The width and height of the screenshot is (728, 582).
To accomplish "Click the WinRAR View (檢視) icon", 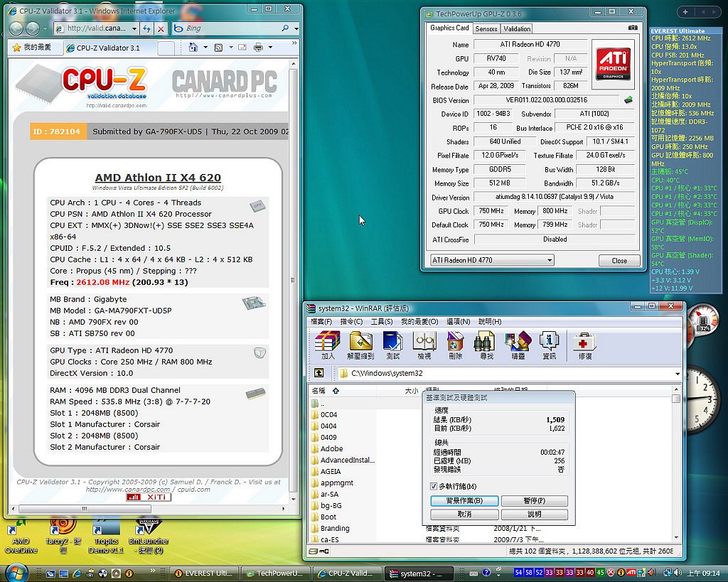I will 424,345.
